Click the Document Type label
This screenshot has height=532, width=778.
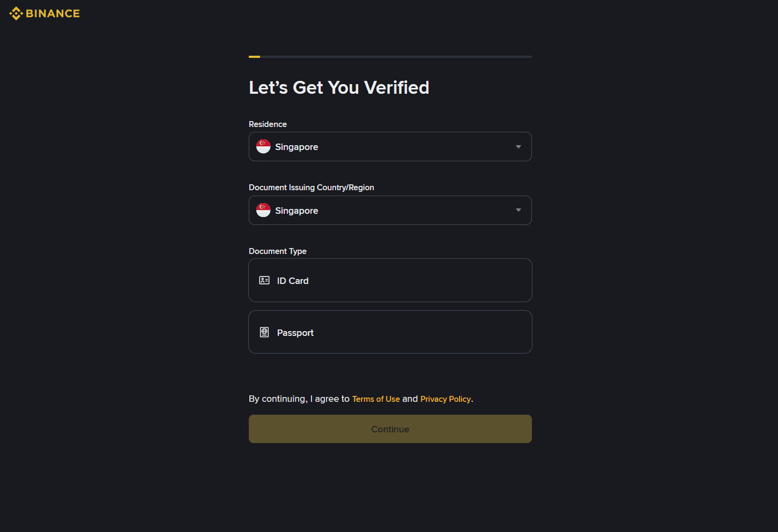pyautogui.click(x=278, y=251)
